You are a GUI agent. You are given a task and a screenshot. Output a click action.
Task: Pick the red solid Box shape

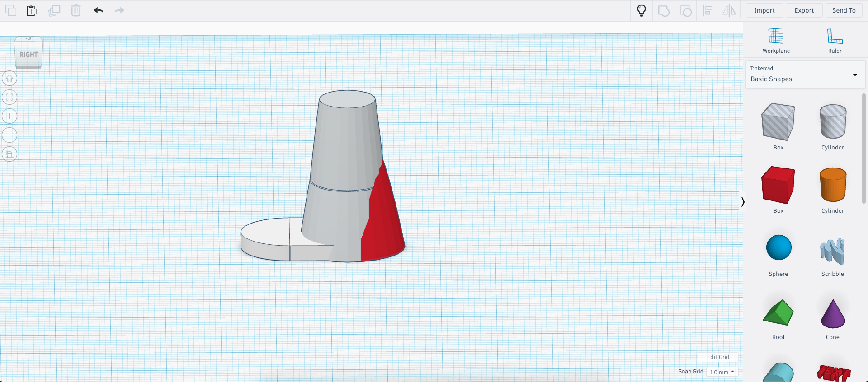[778, 186]
